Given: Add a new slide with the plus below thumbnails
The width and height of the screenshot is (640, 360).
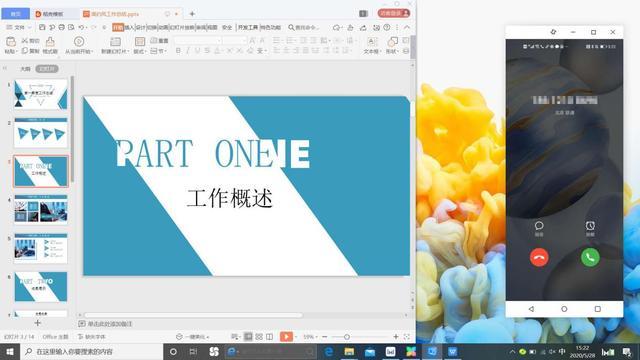Looking at the screenshot, I should pyautogui.click(x=38, y=323).
